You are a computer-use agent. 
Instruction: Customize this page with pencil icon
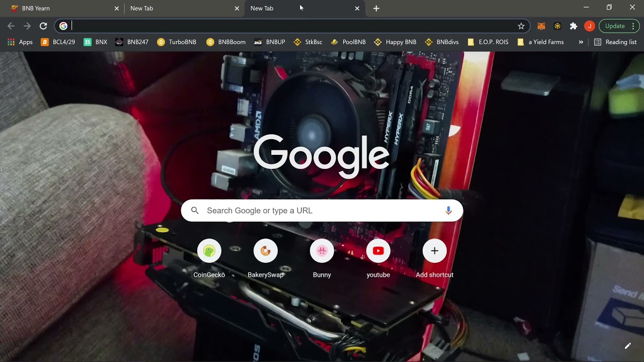(627, 346)
